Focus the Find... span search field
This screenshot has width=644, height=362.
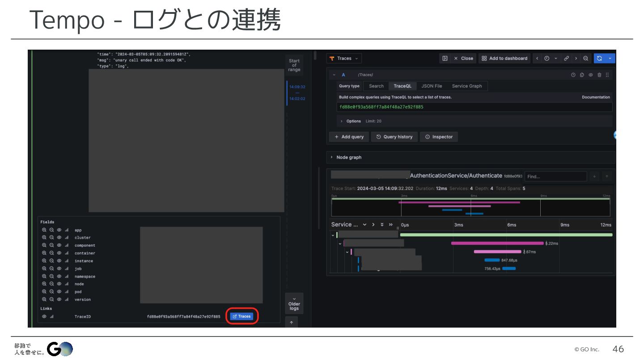coord(555,177)
